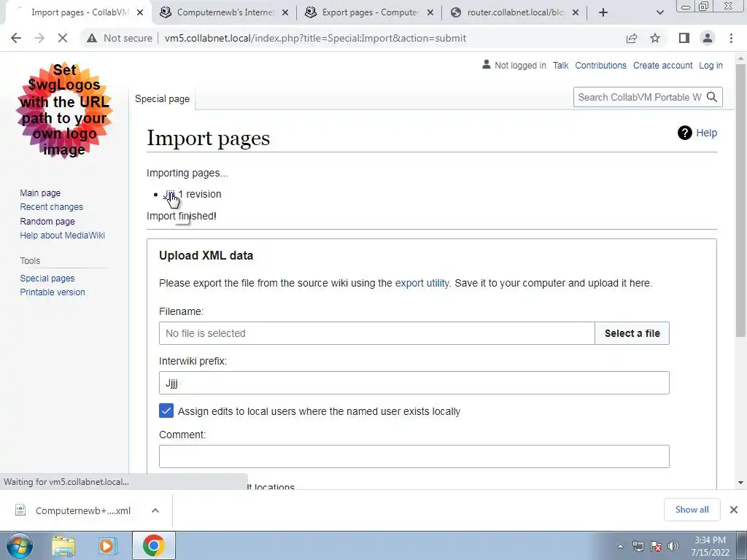Screen dimensions: 747x560
Task: Close the Export pages tab
Action: point(430,12)
